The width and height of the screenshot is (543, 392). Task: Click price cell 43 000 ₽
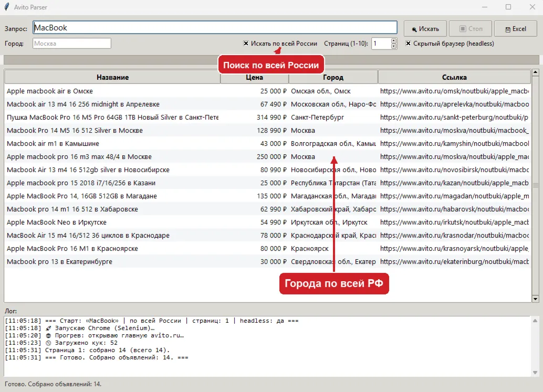pos(273,144)
